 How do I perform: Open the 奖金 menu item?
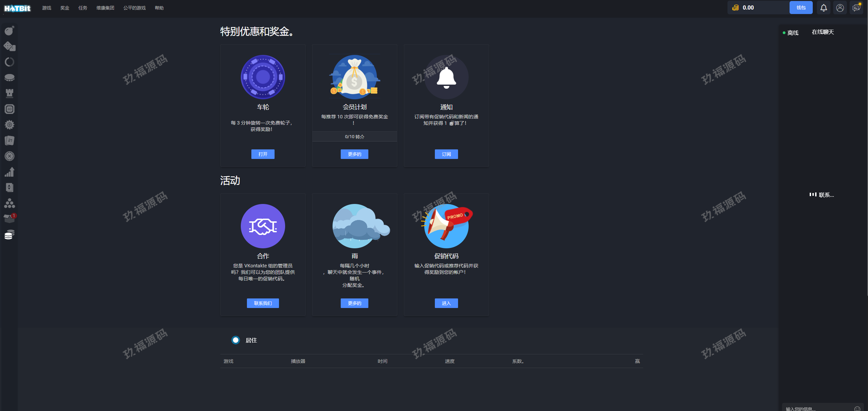[65, 8]
